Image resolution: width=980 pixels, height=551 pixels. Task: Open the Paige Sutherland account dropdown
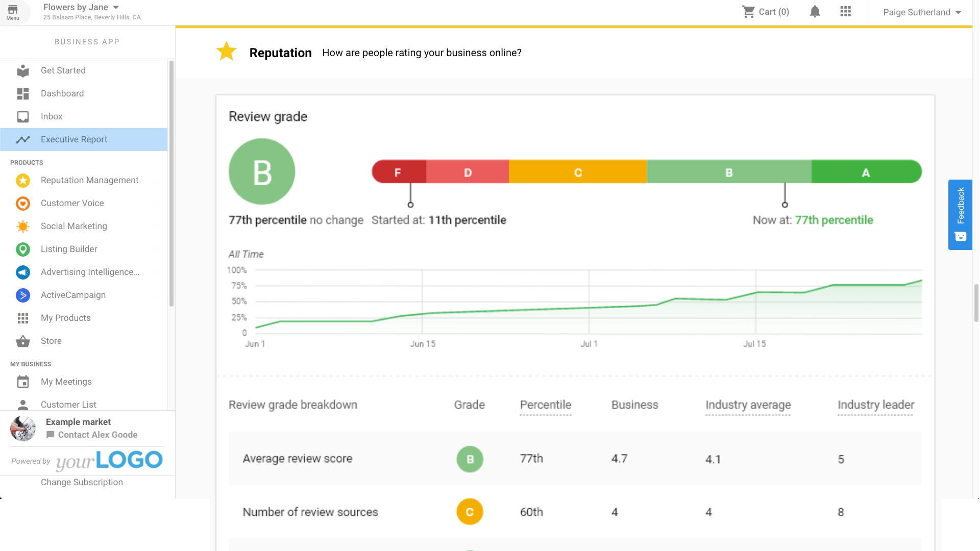(922, 12)
